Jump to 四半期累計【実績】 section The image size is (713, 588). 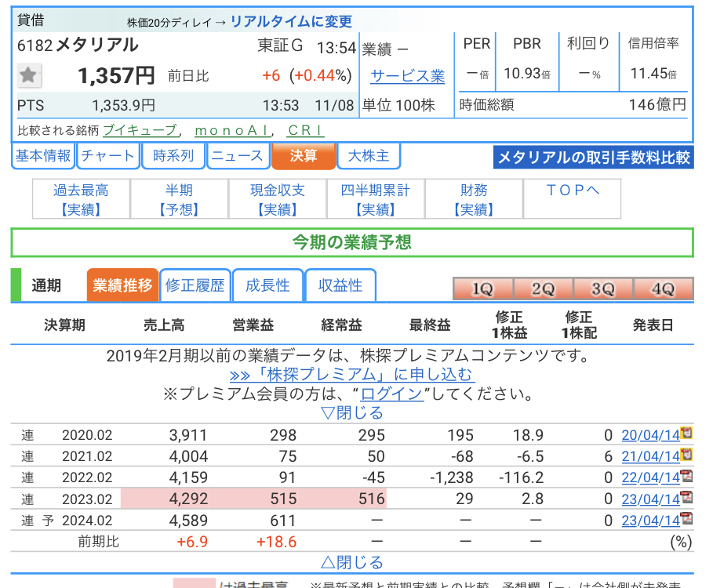click(376, 199)
